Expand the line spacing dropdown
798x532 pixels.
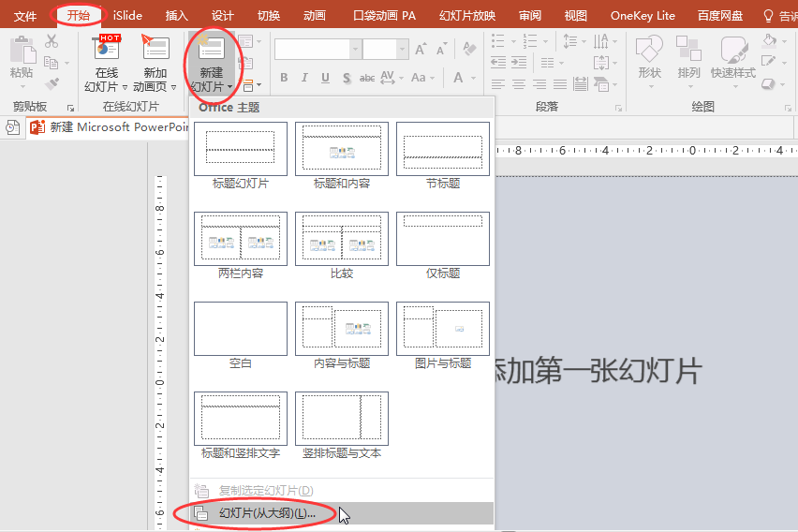click(x=584, y=41)
